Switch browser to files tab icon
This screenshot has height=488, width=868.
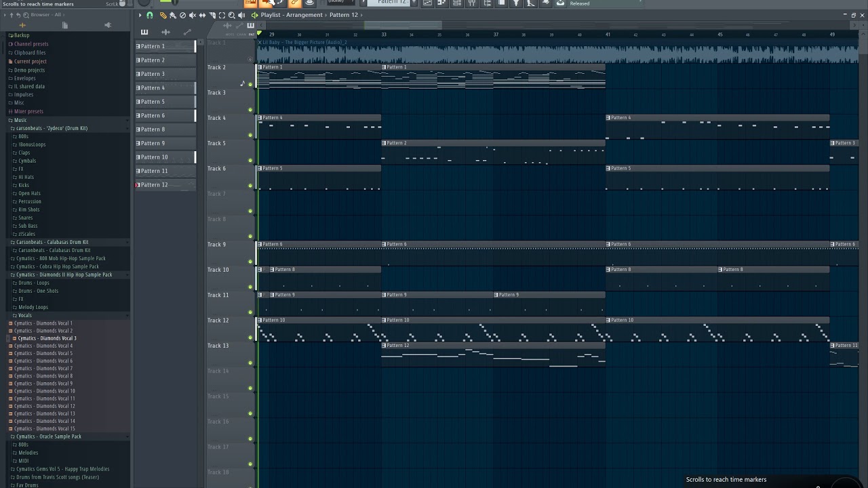(65, 25)
